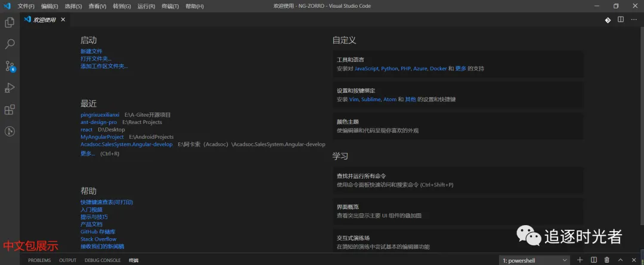This screenshot has height=265, width=644.
Task: Open the 提示与技巧 link
Action: click(94, 217)
